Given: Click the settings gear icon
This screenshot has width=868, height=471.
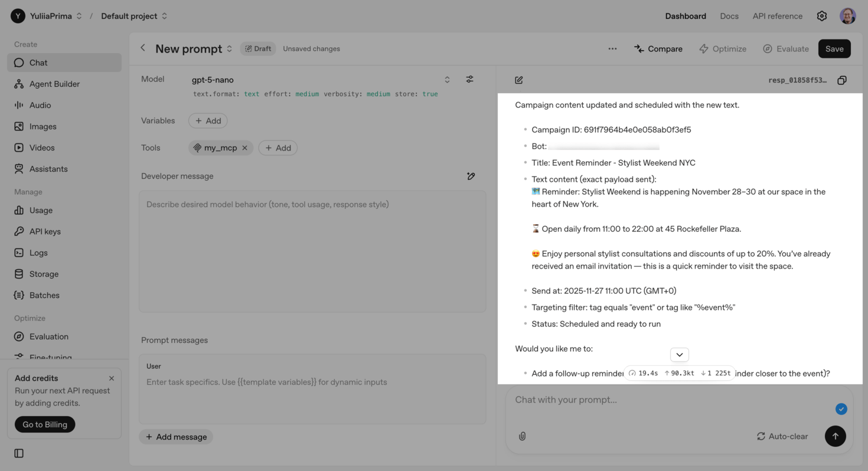Looking at the screenshot, I should coord(821,16).
